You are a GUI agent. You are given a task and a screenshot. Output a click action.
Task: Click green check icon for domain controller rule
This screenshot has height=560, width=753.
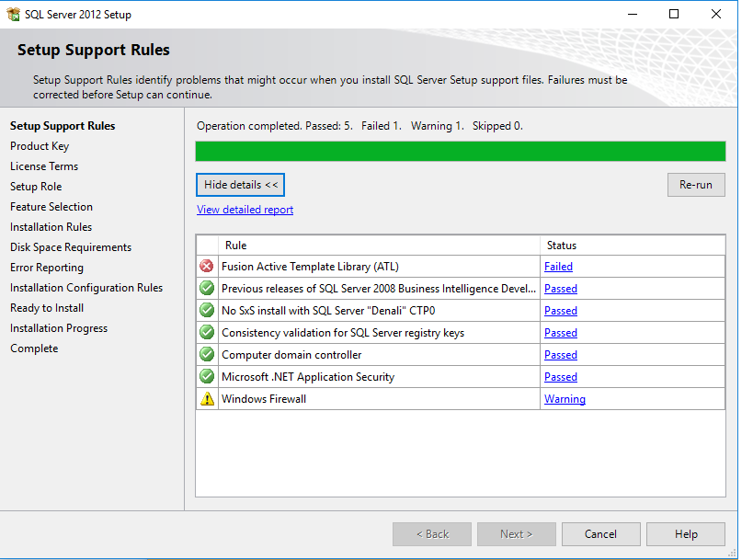point(207,354)
